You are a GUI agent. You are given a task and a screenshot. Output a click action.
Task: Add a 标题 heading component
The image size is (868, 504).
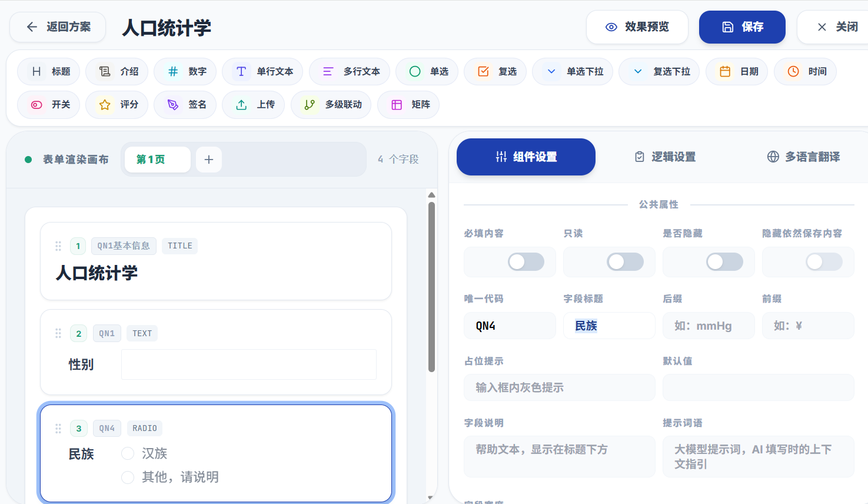click(49, 72)
